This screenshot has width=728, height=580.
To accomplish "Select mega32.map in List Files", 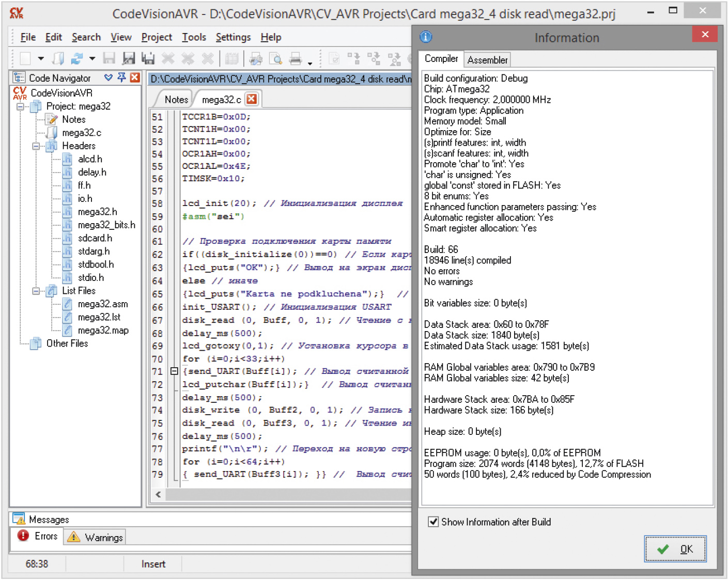I will coord(103,331).
